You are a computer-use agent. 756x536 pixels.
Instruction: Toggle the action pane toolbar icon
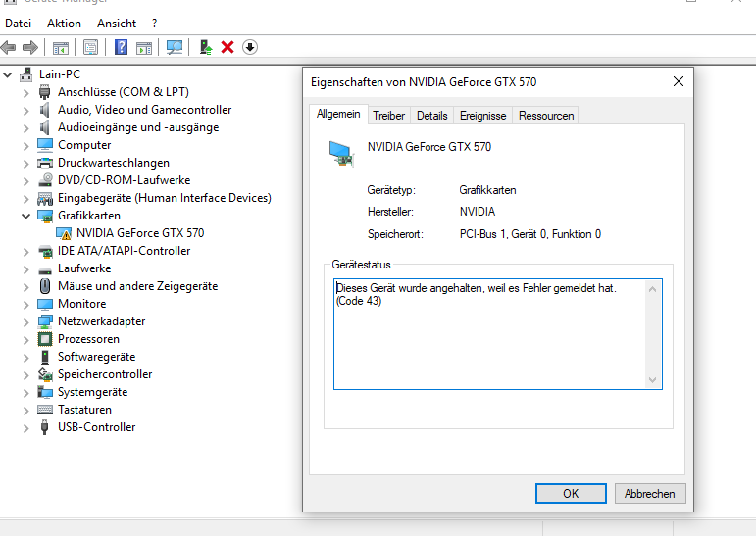[x=144, y=47]
